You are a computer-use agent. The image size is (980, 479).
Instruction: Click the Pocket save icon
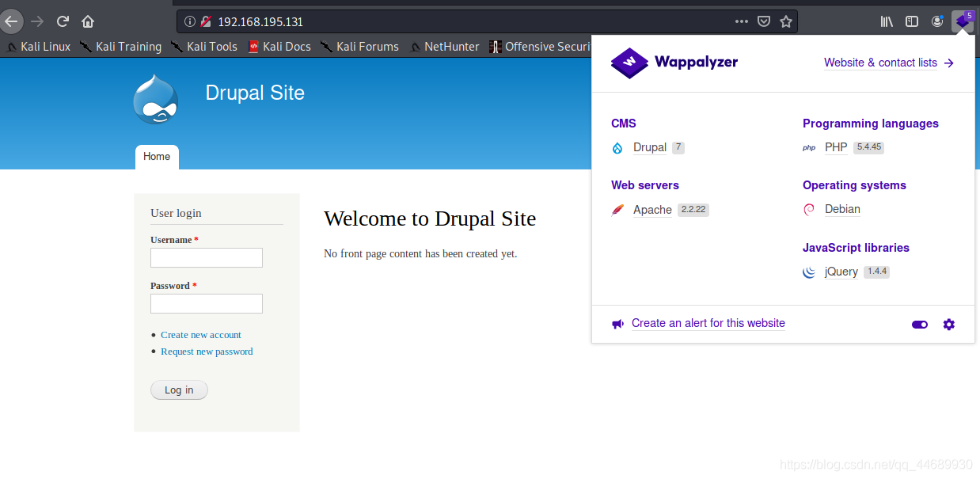pos(764,21)
